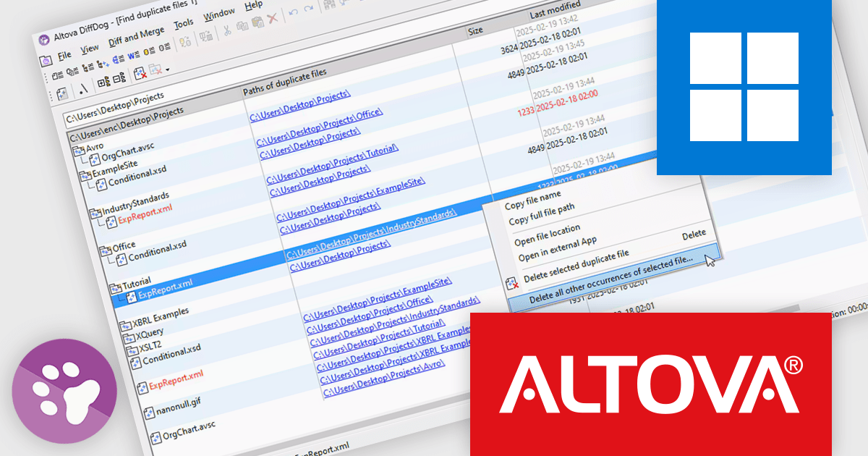The height and width of the screenshot is (456, 868).
Task: Click the Compare Files toolbar icon
Action: (x=57, y=76)
